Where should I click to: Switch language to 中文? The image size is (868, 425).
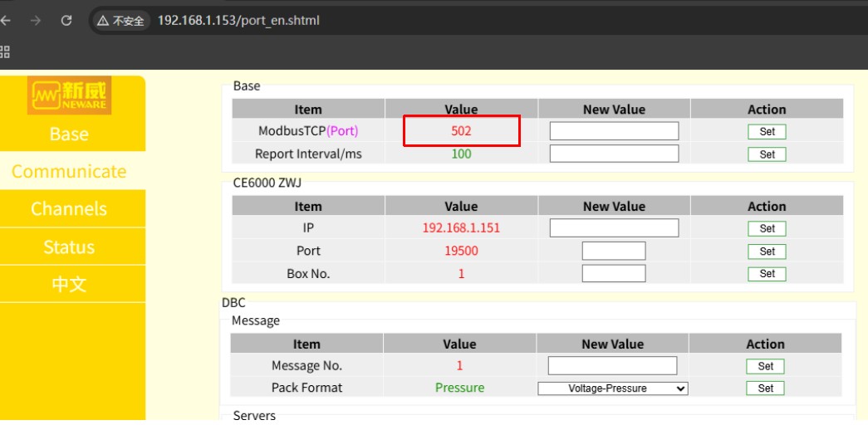(69, 284)
